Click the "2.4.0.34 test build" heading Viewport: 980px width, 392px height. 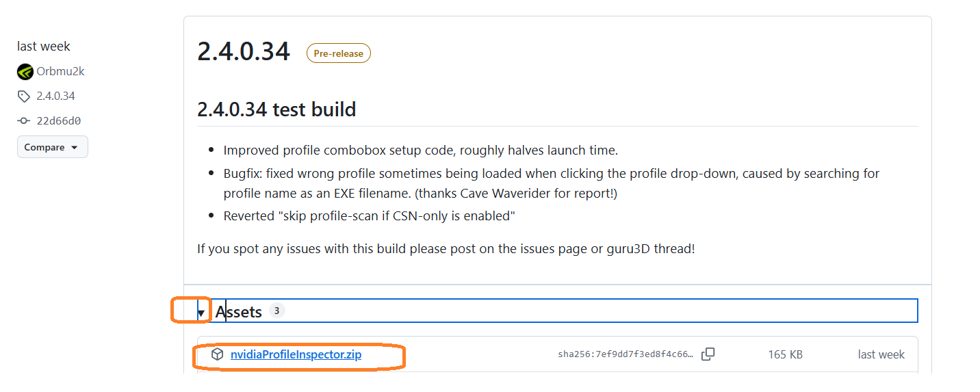(276, 109)
